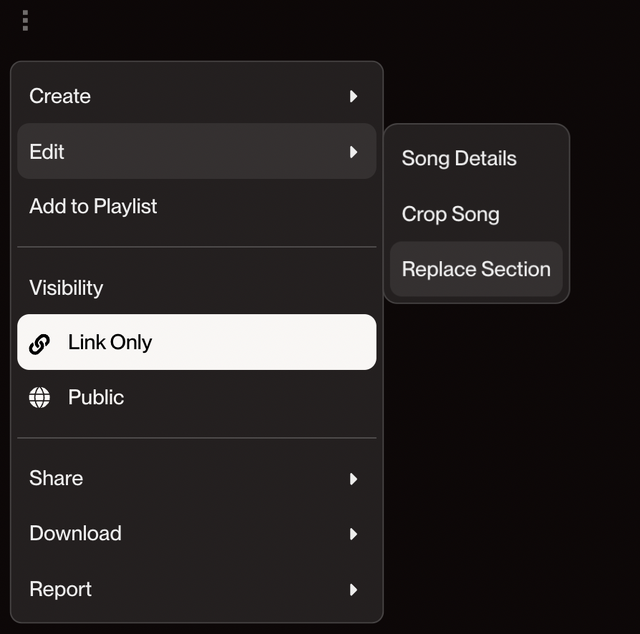Select Crop Song option
Viewport: 640px width, 634px height.
[x=476, y=214]
